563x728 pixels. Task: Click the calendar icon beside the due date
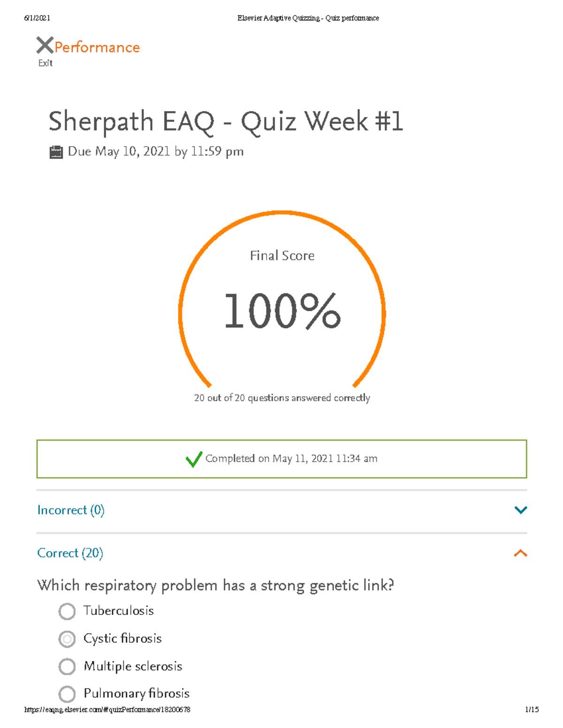(x=57, y=151)
